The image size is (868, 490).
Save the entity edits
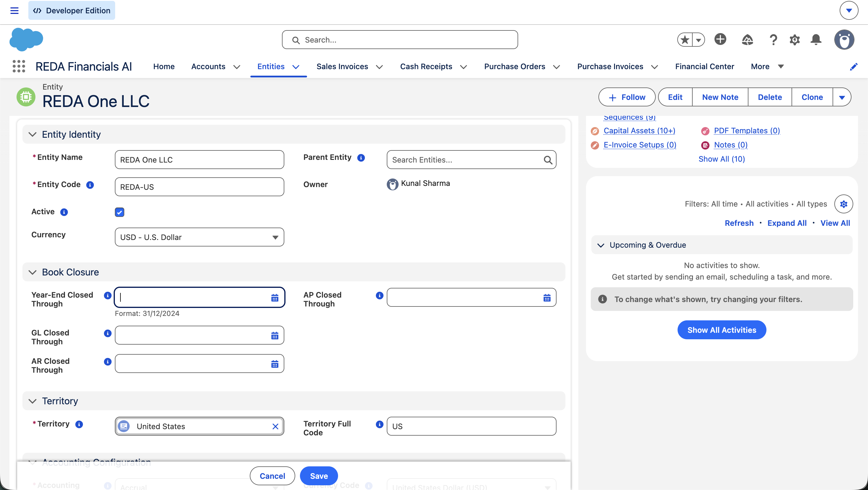click(319, 476)
